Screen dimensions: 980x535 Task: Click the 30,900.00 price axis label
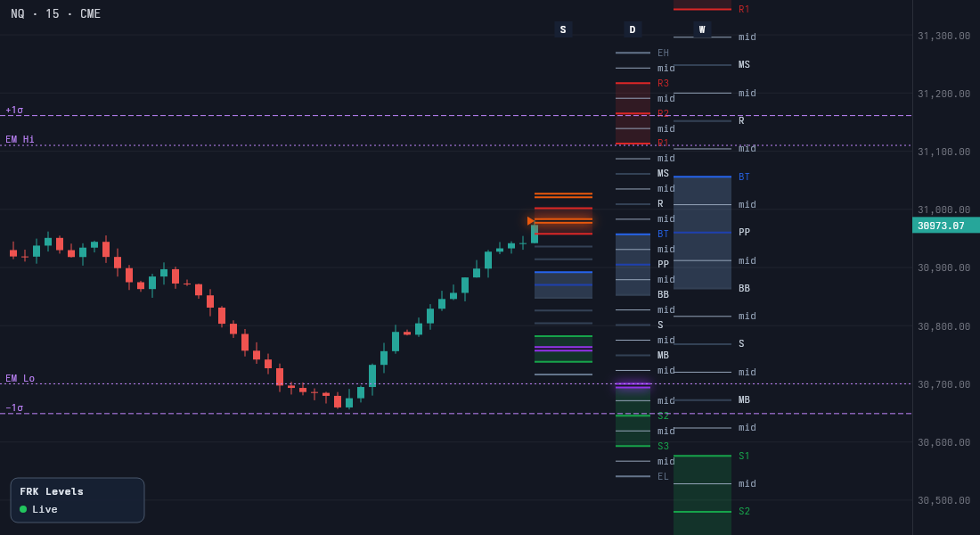(943, 267)
